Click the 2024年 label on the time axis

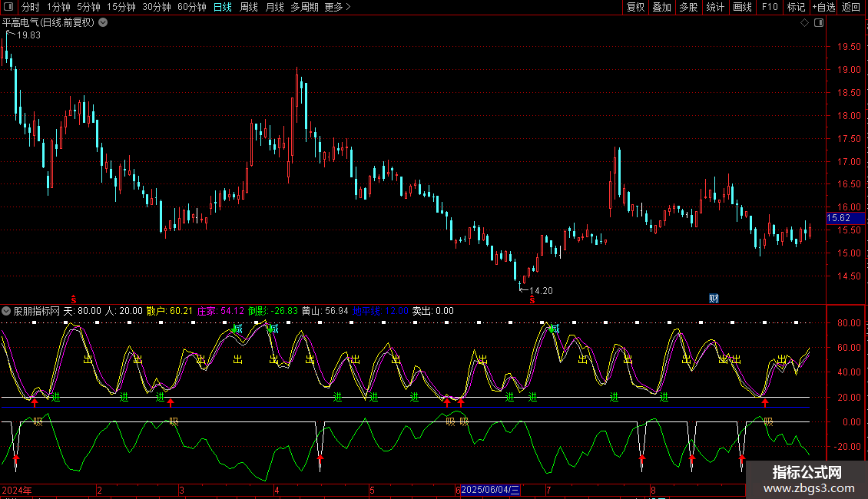click(x=17, y=490)
